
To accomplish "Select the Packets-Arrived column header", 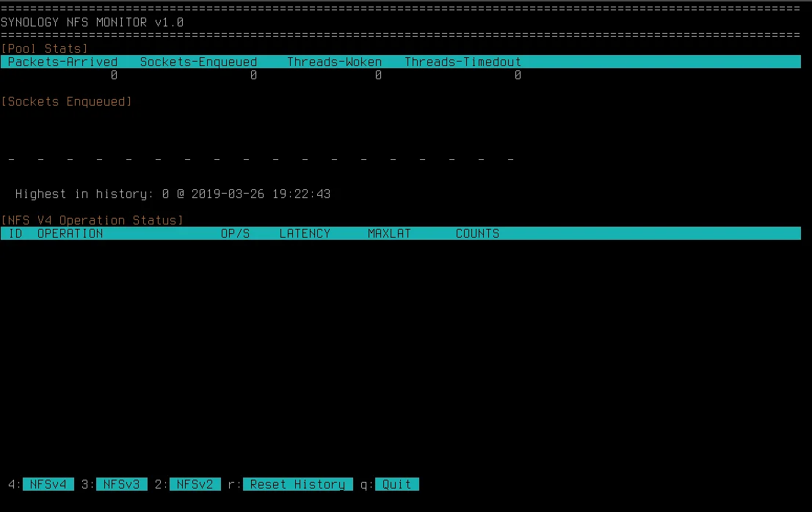I will (62, 62).
